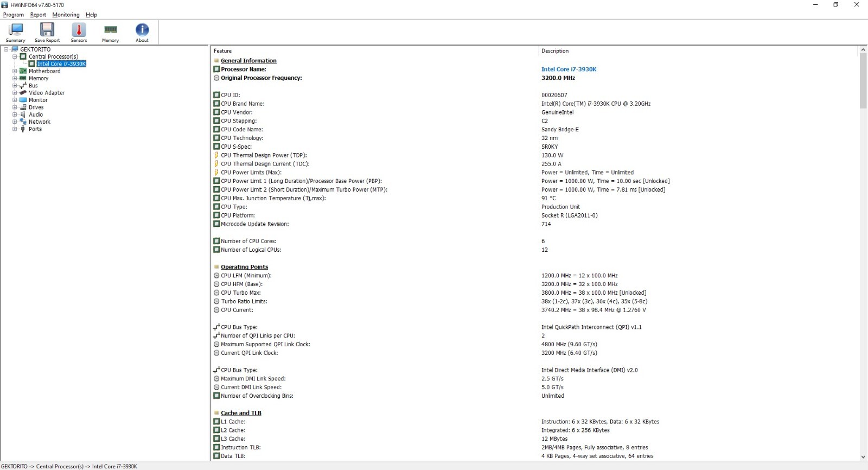Expand the Video Adapter tree node
This screenshot has height=470, width=868.
[15, 93]
